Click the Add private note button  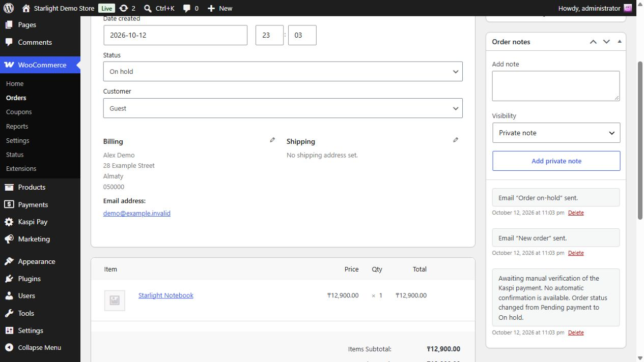click(556, 161)
